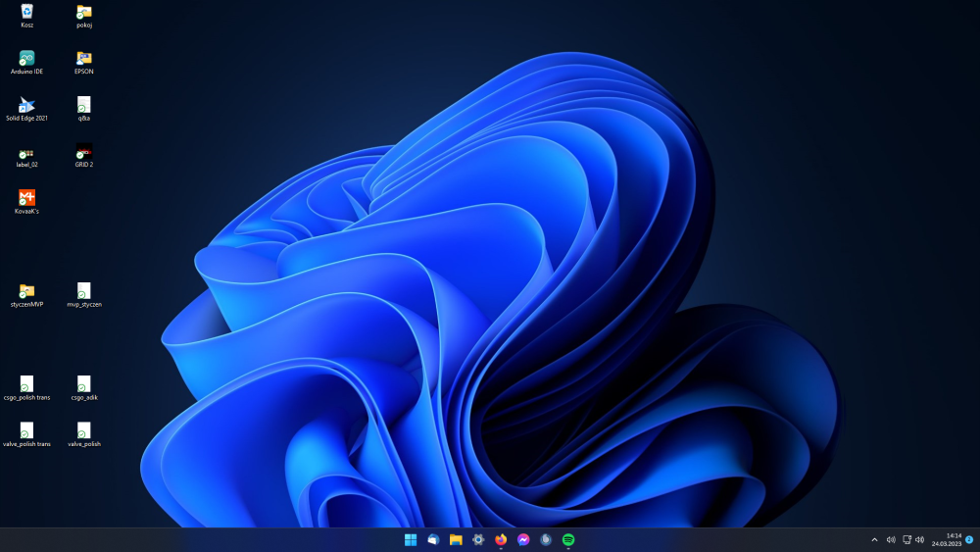Select the Solid Edge 2021 shortcut
980x552 pixels.
point(26,109)
